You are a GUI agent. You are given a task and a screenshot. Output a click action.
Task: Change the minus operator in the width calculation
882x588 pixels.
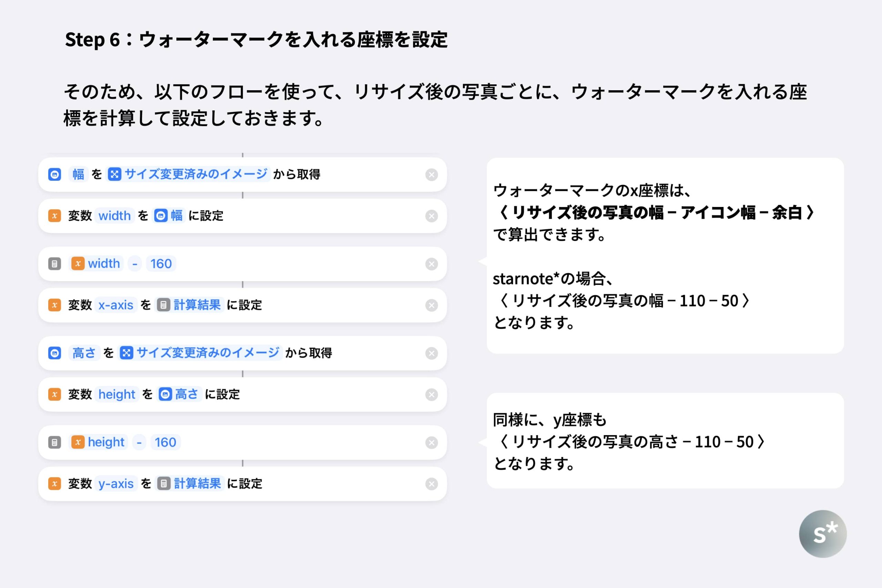pyautogui.click(x=135, y=264)
